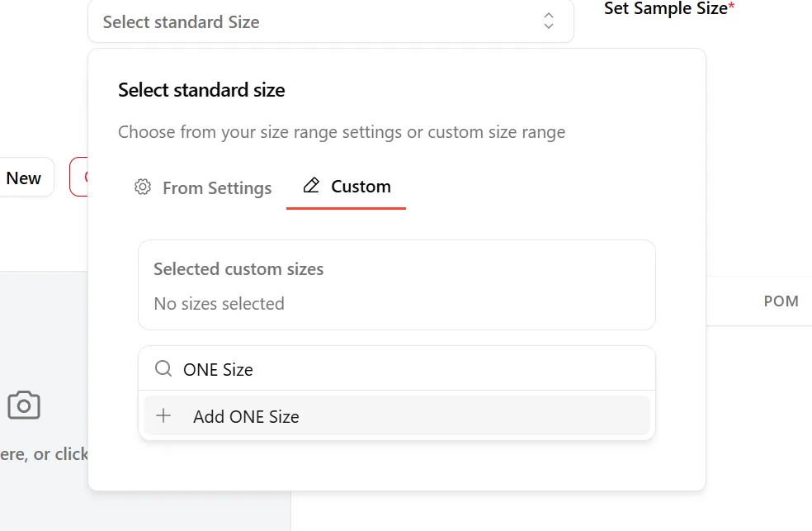Click the Selected custom sizes heading

click(x=238, y=269)
